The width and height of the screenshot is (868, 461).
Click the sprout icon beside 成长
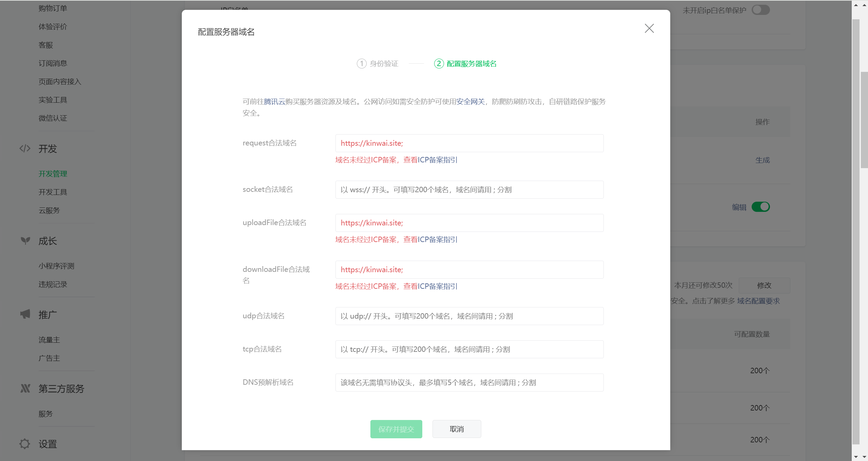click(25, 241)
